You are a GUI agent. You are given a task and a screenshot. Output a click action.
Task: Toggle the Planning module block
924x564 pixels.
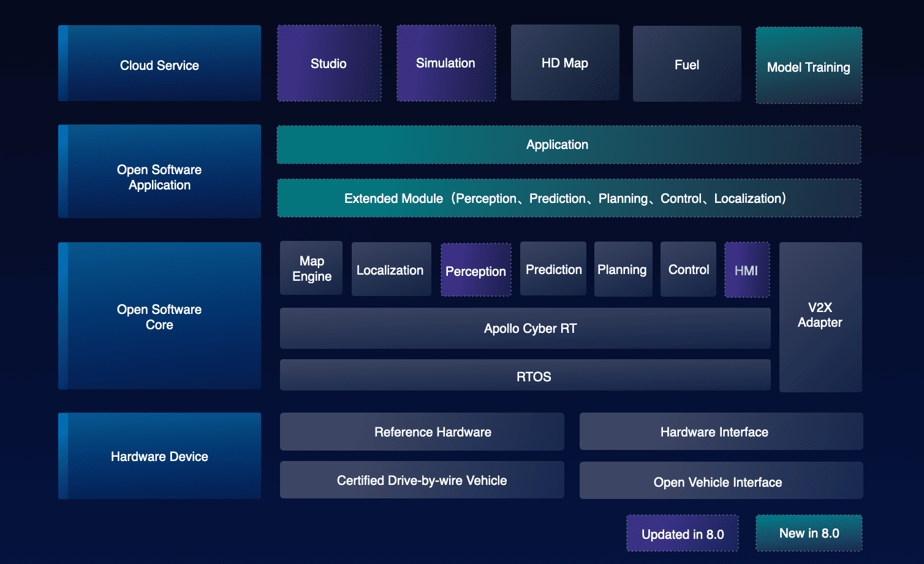(x=623, y=269)
